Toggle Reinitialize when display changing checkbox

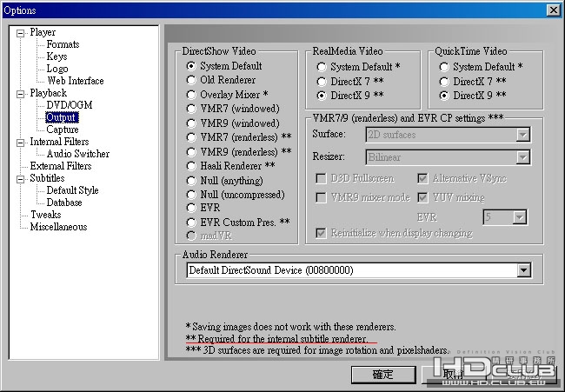(x=321, y=233)
